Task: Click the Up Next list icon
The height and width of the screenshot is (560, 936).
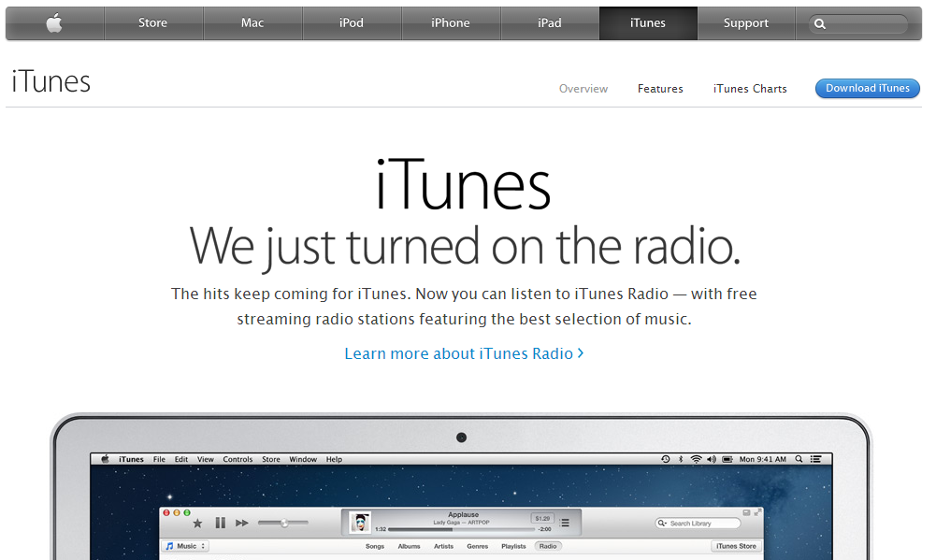Action: pos(565,523)
